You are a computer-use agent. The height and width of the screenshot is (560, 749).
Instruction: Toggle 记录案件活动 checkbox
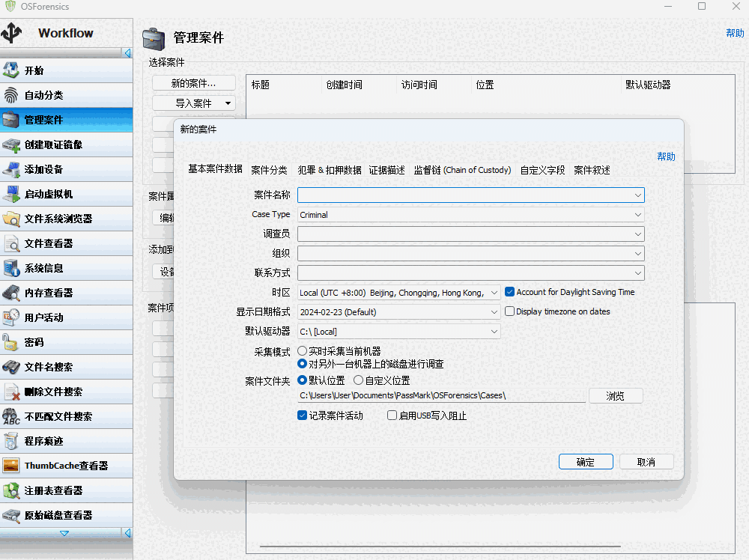click(x=302, y=416)
